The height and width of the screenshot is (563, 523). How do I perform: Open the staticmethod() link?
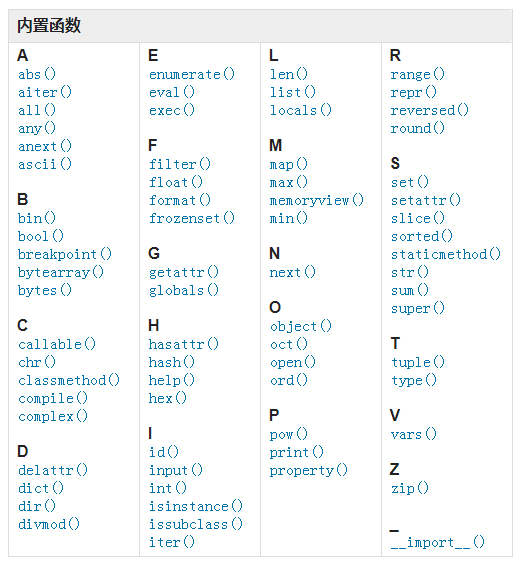coord(445,254)
